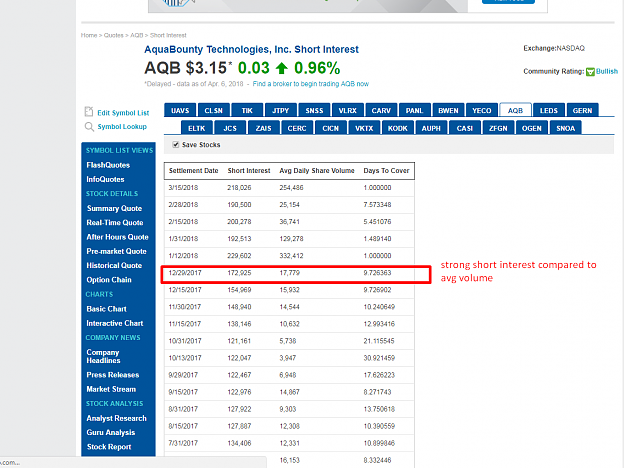Toggle the Save Stocks checkbox

pos(175,144)
